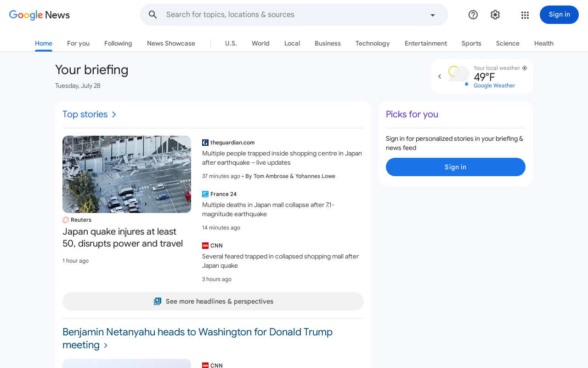The image size is (588, 368).
Task: Click the sign in for personalized stories text
Action: click(454, 143)
